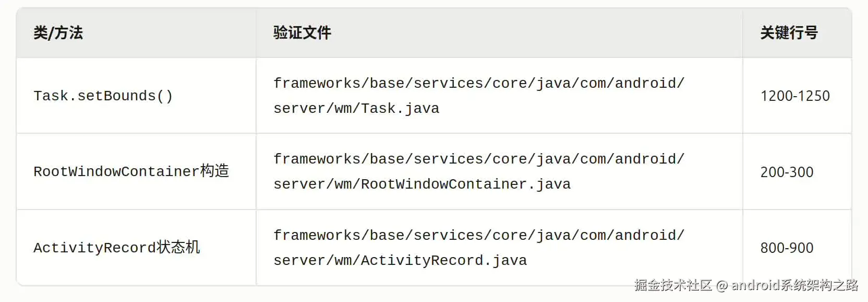868x302 pixels.
Task: Click the 掘金技术社区 watermark text
Action: coord(673,285)
